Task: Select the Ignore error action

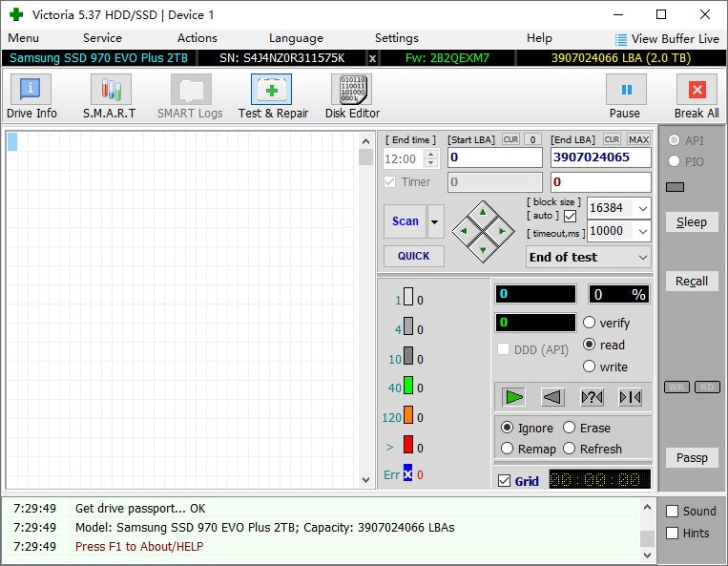Action: click(x=507, y=428)
